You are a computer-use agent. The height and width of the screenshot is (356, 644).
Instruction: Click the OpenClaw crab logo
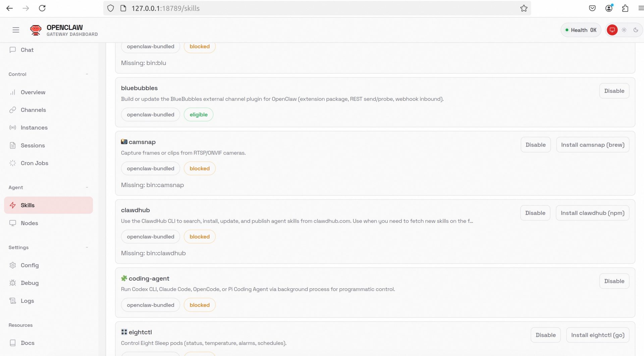(36, 30)
